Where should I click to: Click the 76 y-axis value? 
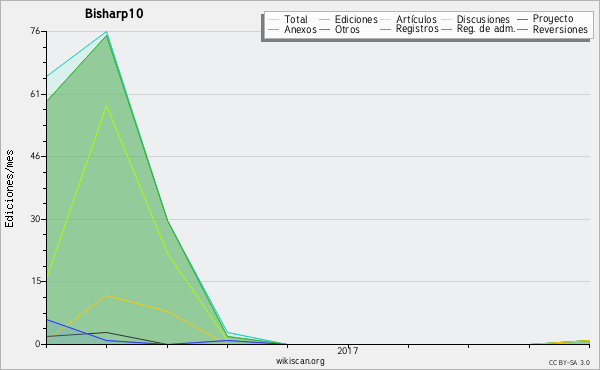tap(35, 31)
